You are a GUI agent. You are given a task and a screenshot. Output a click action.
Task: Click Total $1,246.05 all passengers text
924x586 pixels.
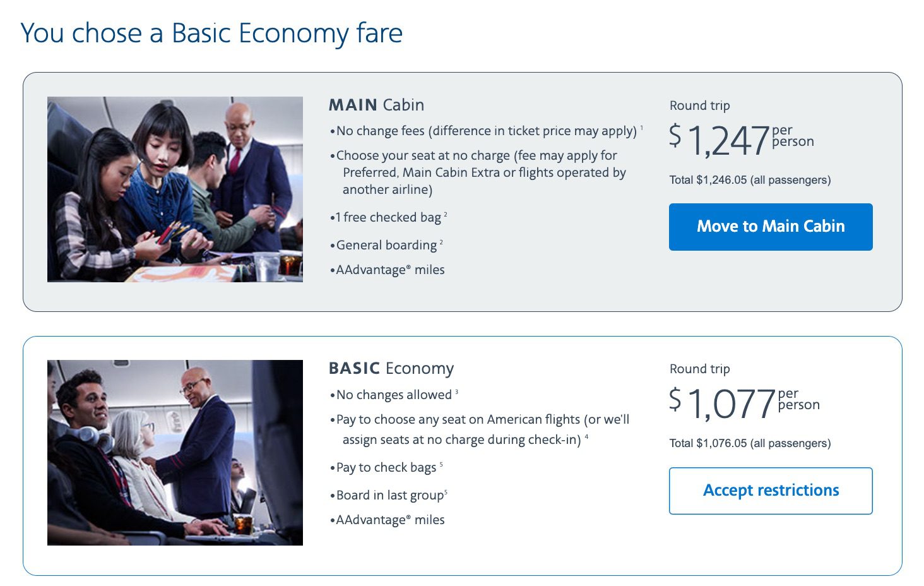point(750,179)
